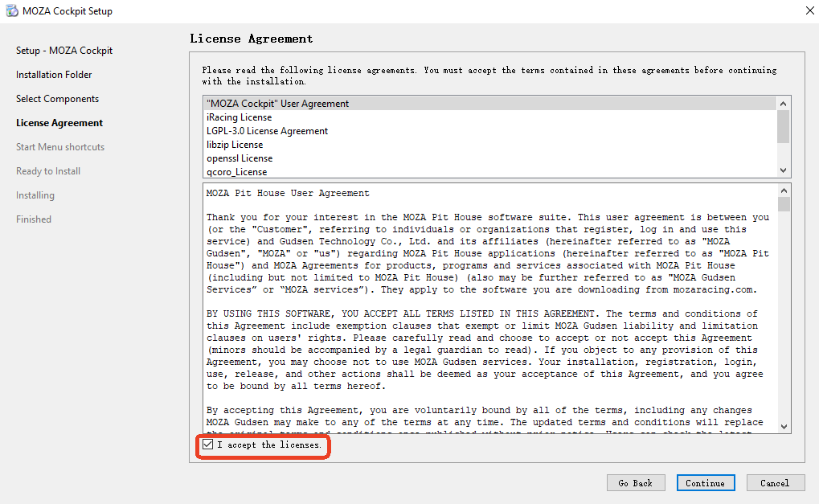Go to Setup - MOZA Cockpit step
This screenshot has width=819, height=504.
(64, 51)
